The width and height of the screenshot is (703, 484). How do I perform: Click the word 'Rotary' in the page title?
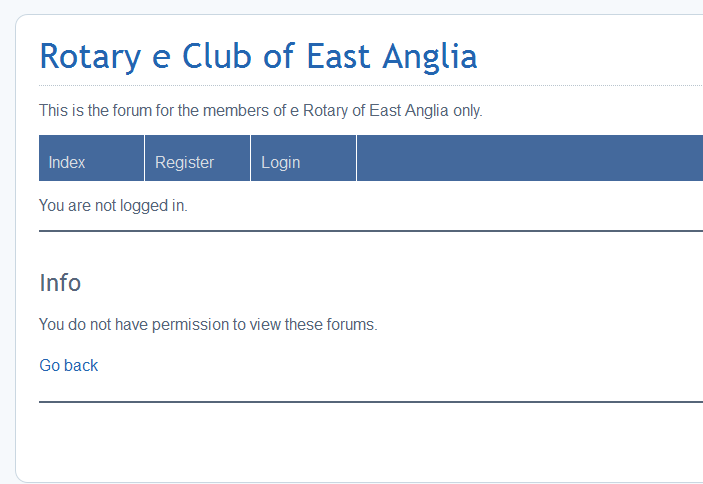pyautogui.click(x=90, y=57)
